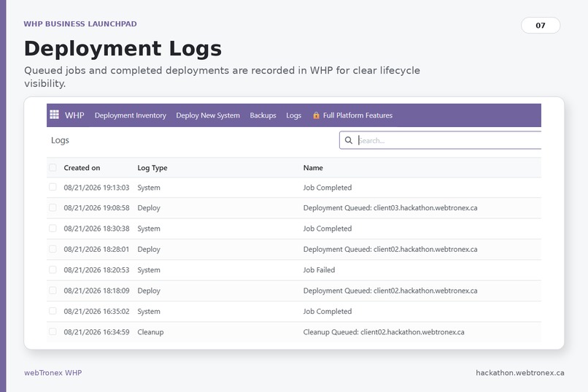Open the Job Failed log entry
The height and width of the screenshot is (392, 588).
click(319, 269)
